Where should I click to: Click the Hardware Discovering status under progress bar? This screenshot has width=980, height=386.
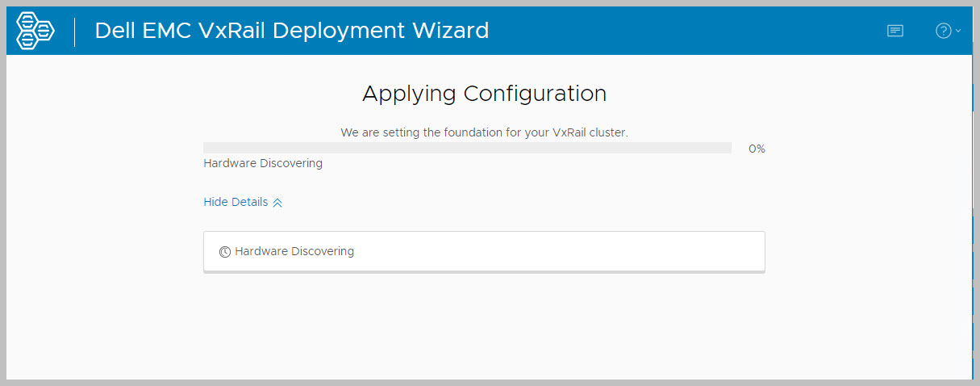pyautogui.click(x=263, y=163)
